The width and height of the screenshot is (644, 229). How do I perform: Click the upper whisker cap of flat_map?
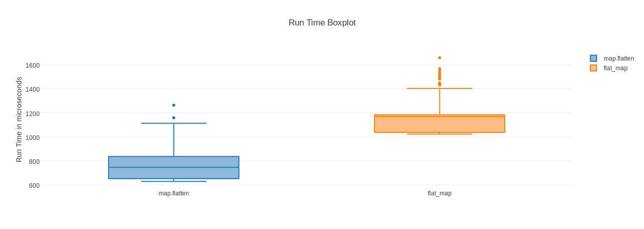click(440, 89)
